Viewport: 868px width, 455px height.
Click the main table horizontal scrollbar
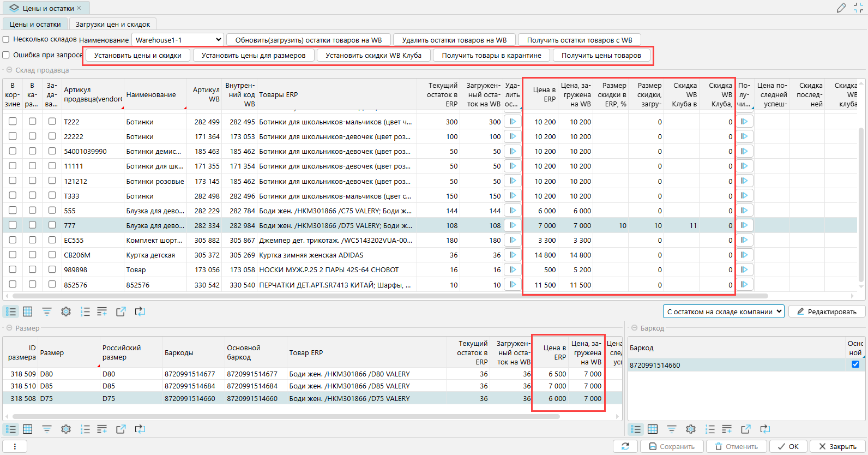(x=390, y=296)
